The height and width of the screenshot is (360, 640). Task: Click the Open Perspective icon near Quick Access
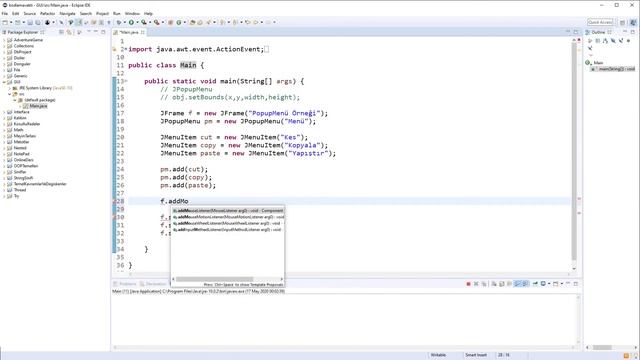623,22
